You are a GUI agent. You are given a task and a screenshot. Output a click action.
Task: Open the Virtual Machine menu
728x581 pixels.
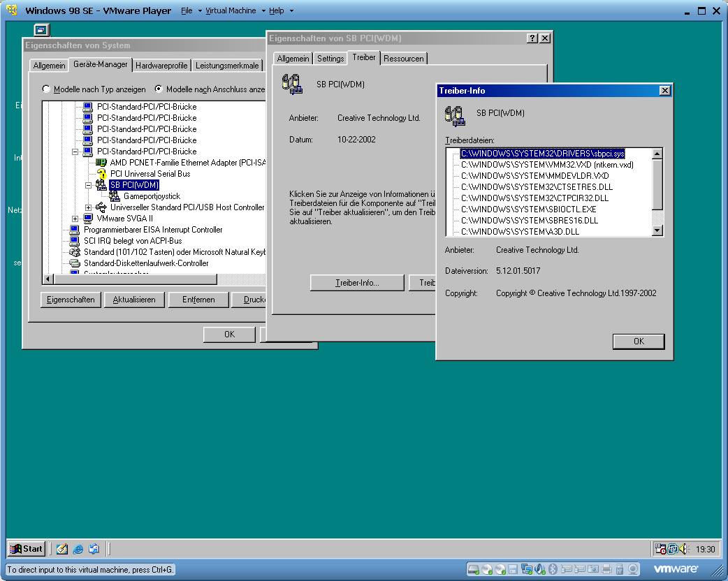(x=231, y=10)
